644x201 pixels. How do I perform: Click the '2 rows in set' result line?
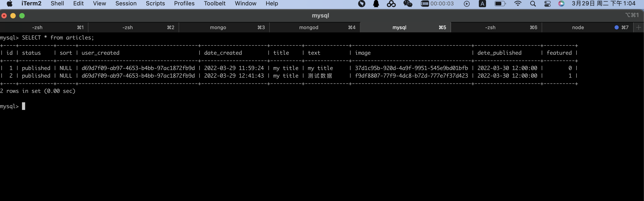coord(37,91)
